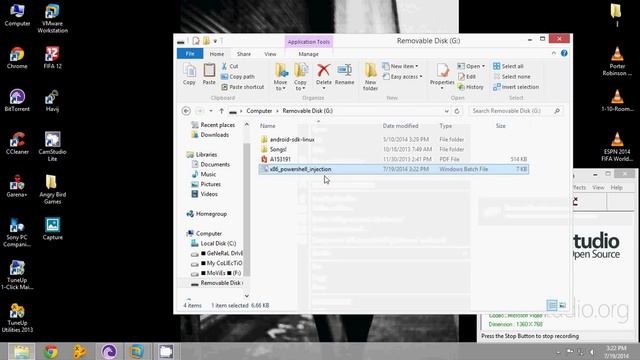This screenshot has height=360, width=640.
Task: Click Paste shortcut option
Action: point(243,87)
